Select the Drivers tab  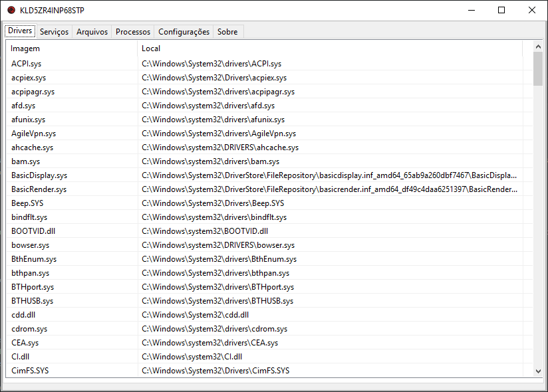click(19, 31)
